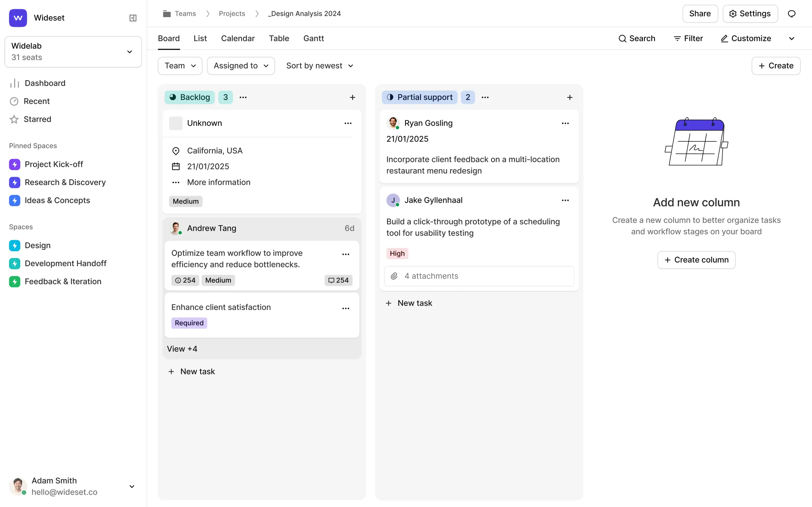
Task: Expand the Team filter dropdown
Action: coord(180,66)
